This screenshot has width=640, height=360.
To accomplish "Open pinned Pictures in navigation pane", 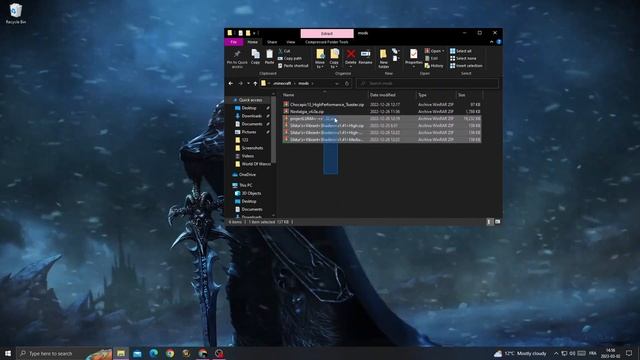I will click(249, 132).
